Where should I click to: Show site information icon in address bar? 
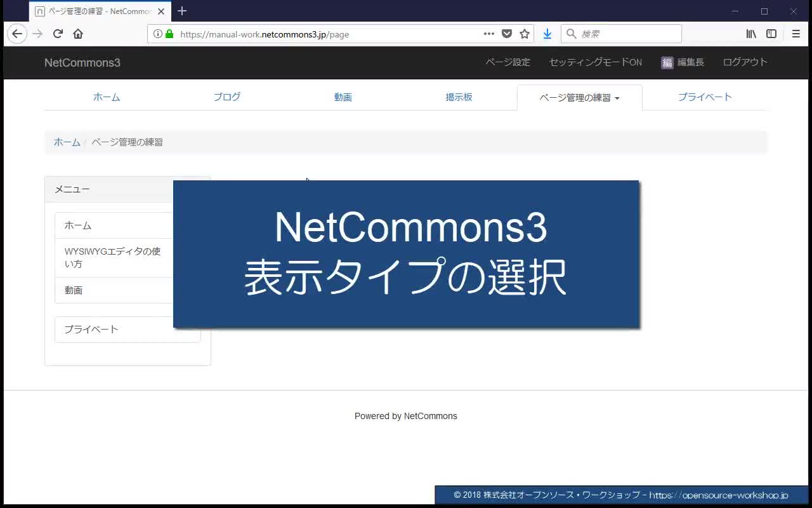(158, 34)
